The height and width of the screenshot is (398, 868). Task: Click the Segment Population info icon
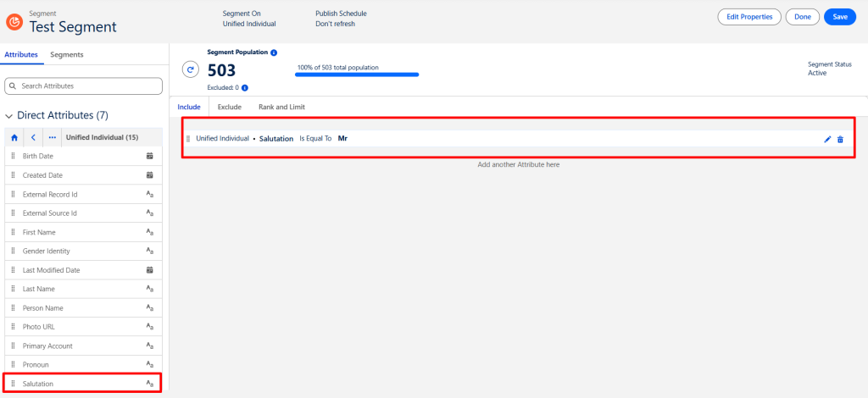[274, 53]
